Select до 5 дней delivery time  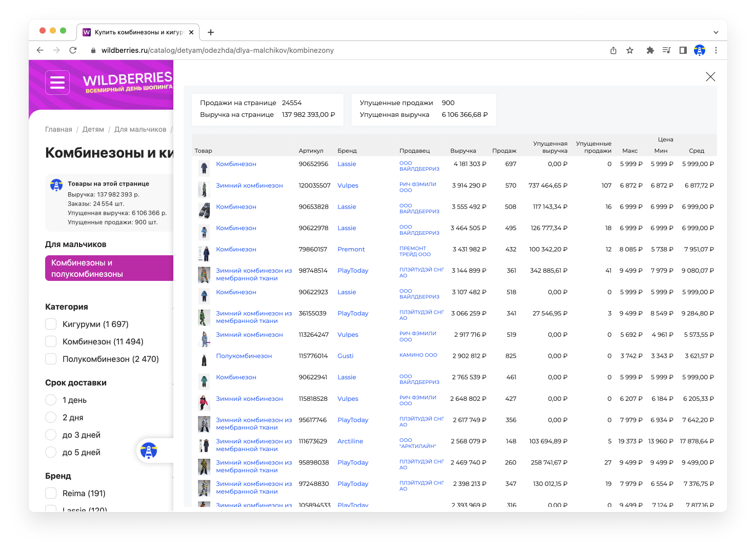pyautogui.click(x=51, y=452)
